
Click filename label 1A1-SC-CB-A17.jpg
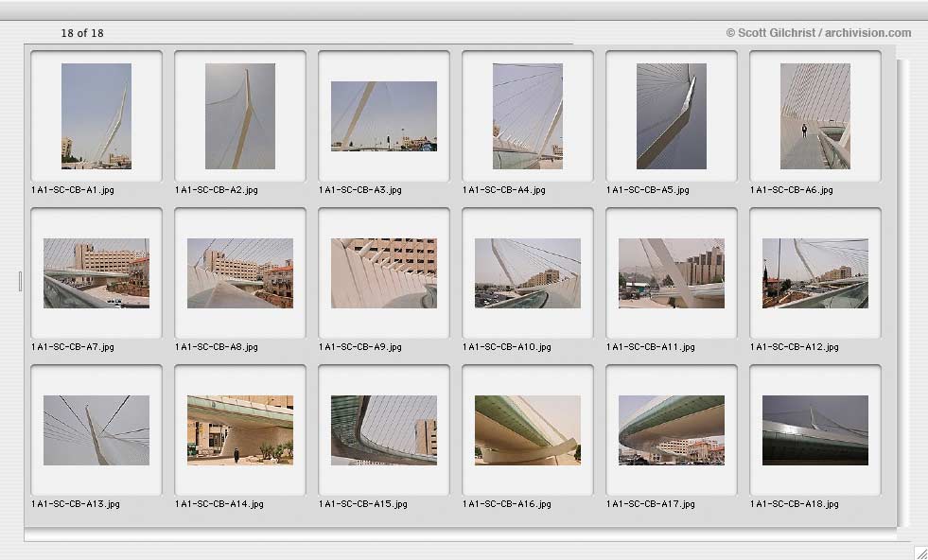(x=651, y=504)
